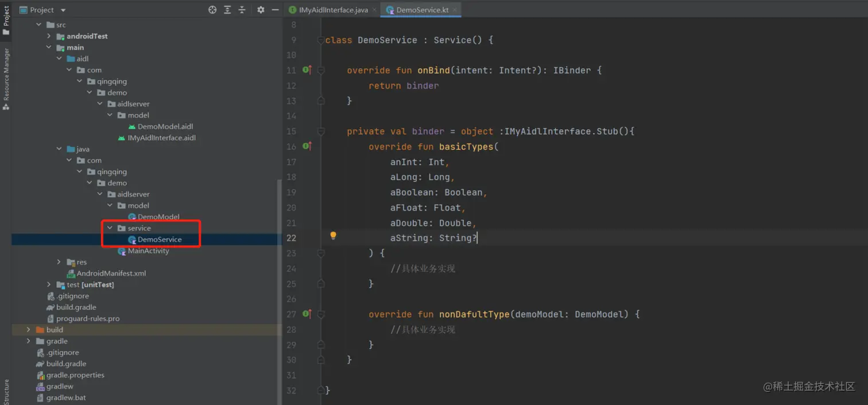Expand the build folder chevron

(29, 330)
